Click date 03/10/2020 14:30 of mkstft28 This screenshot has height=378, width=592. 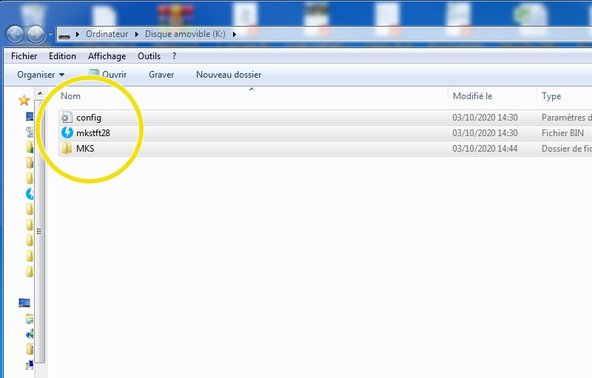(485, 133)
